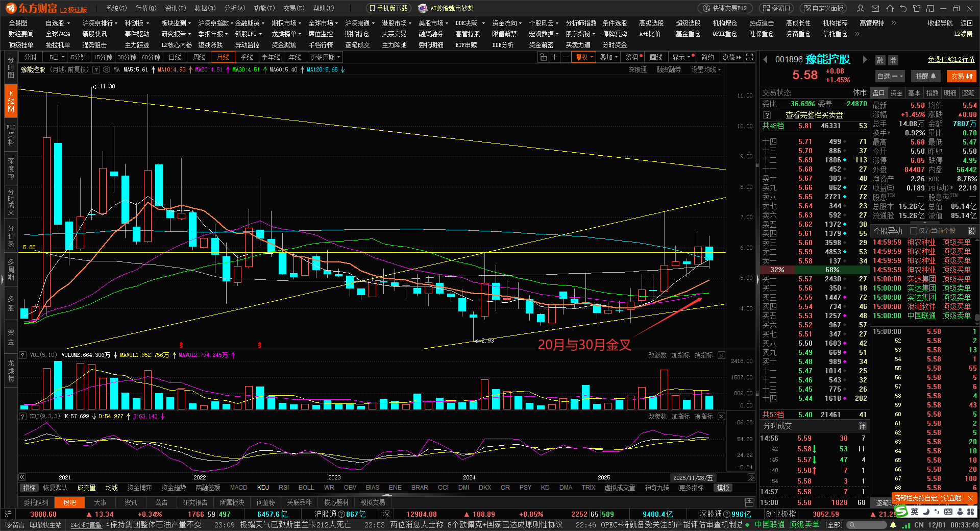Expand chart to fullscreen
The height and width of the screenshot is (531, 980).
(x=749, y=57)
